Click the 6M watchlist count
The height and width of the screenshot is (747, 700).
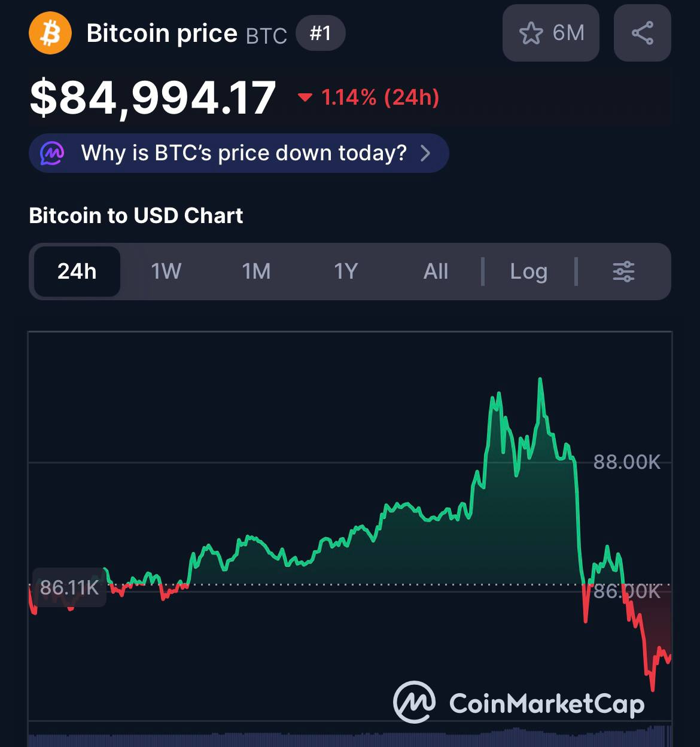(568, 33)
